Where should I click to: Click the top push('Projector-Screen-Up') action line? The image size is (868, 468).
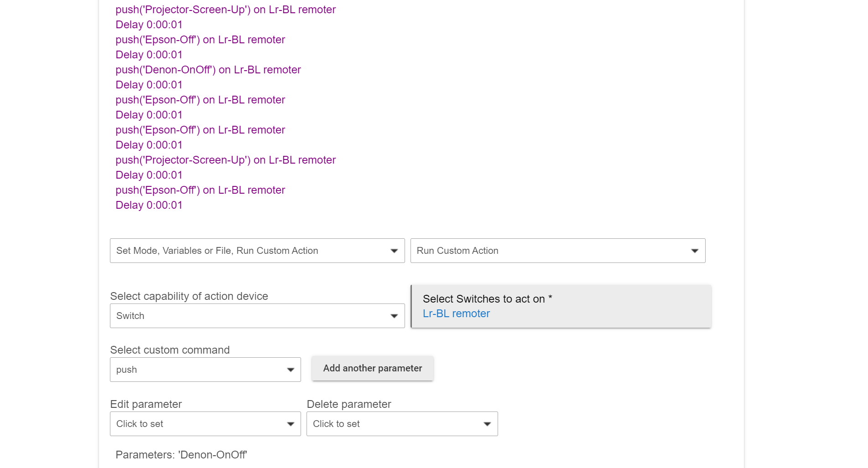point(225,10)
